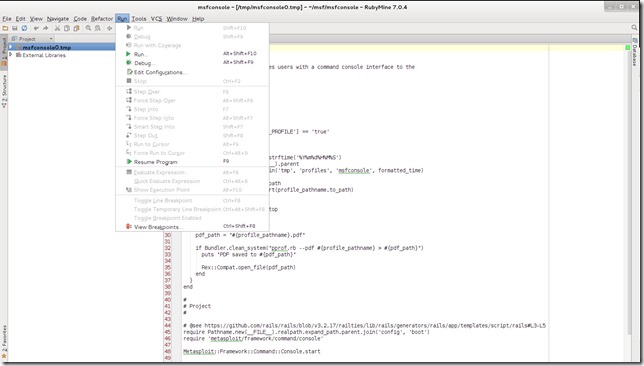The image size is (644, 366).
Task: Click the Edit Configurations menu icon
Action: tap(129, 72)
